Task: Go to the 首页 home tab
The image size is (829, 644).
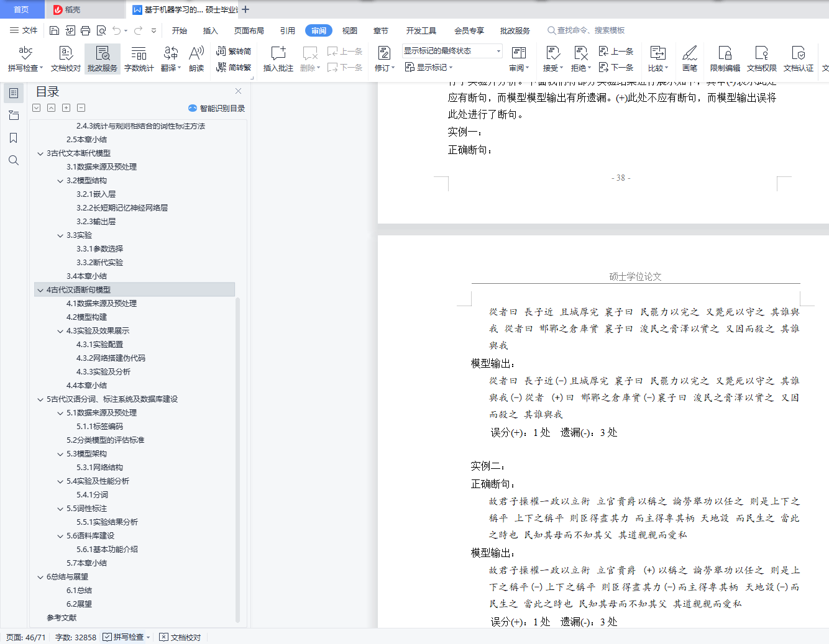Action: click(22, 9)
